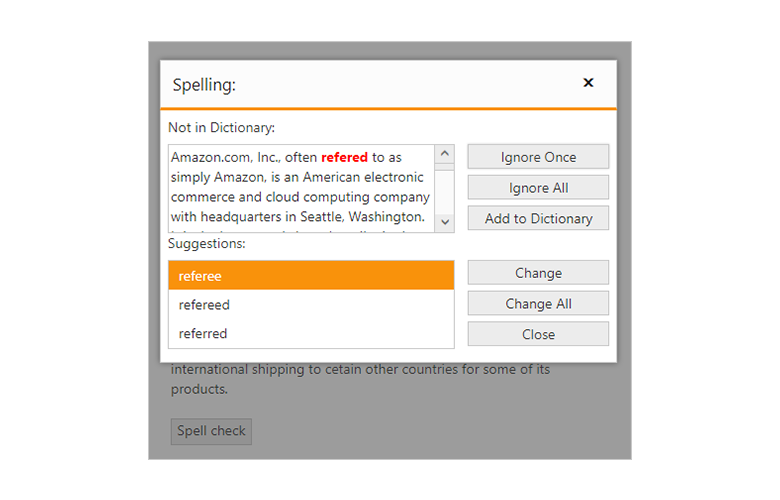Click the red misspelled word 'refered'
The height and width of the screenshot is (500, 780).
344,157
